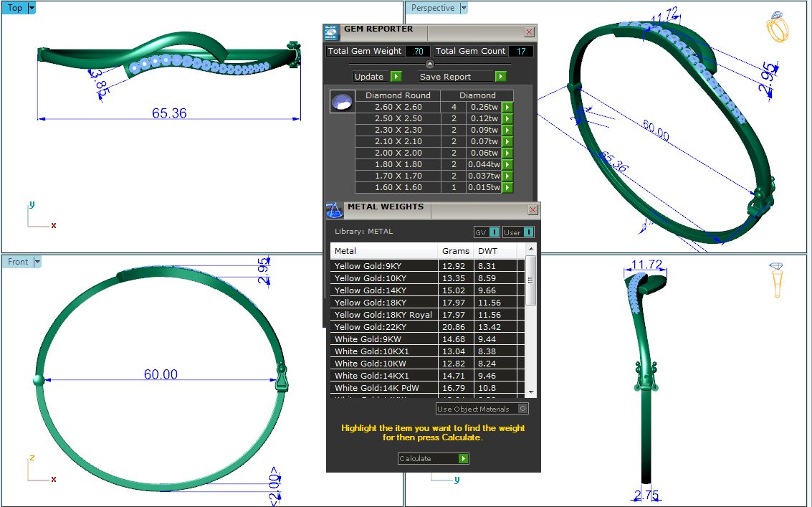Click the gold ring icon in Perspective viewport
Screen dimensions: 812x507
(778, 28)
